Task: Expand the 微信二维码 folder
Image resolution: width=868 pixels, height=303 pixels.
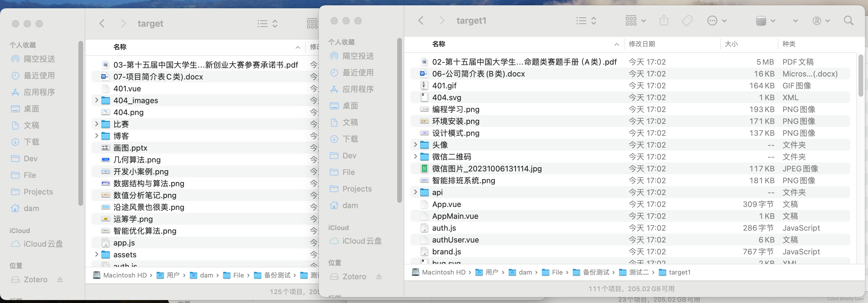Action: [416, 157]
